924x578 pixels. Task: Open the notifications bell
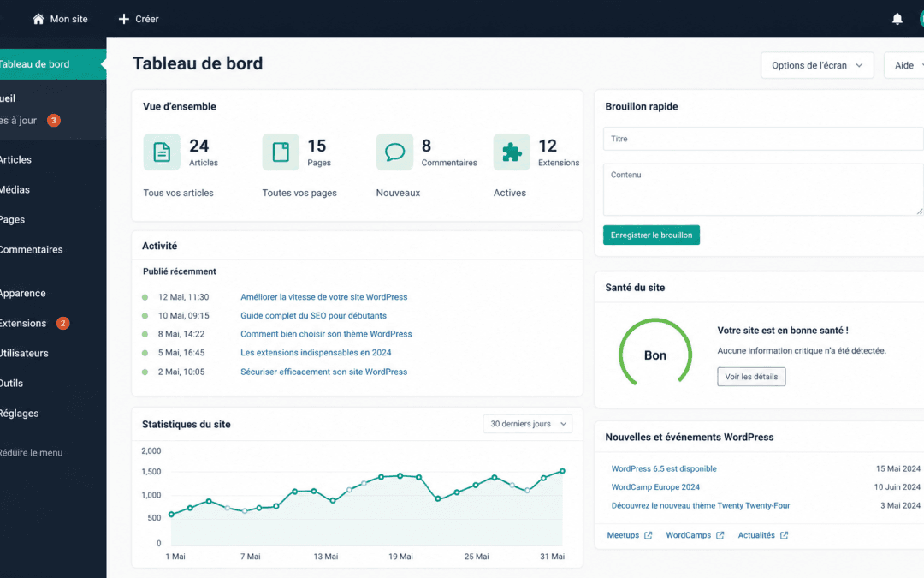pyautogui.click(x=897, y=19)
